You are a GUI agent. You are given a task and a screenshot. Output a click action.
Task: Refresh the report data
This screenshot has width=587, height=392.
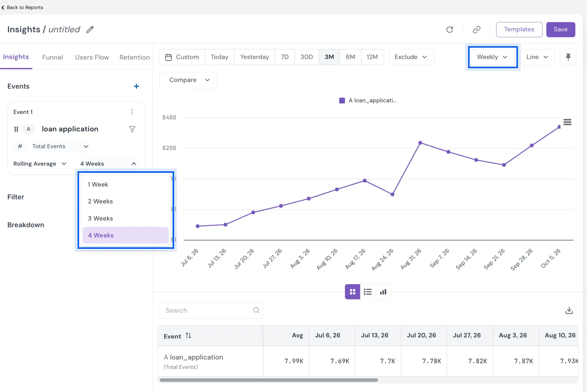tap(450, 30)
